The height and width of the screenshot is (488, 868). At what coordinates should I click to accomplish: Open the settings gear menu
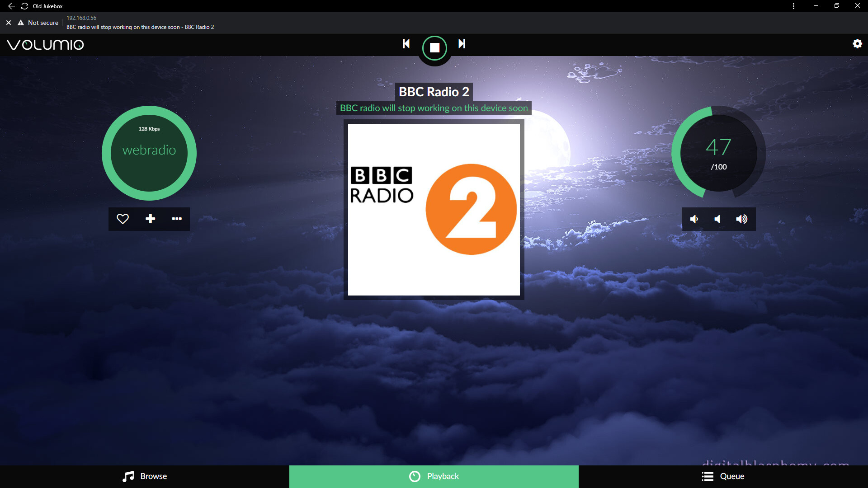[857, 44]
